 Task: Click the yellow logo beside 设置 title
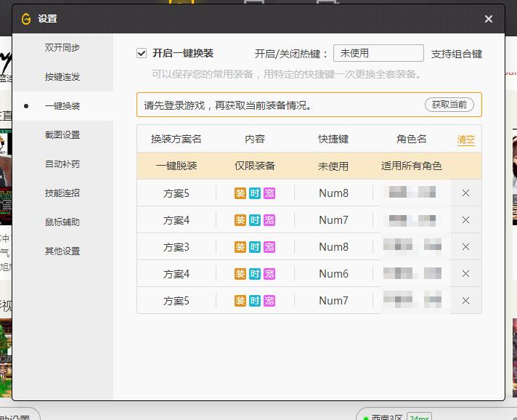click(26, 19)
